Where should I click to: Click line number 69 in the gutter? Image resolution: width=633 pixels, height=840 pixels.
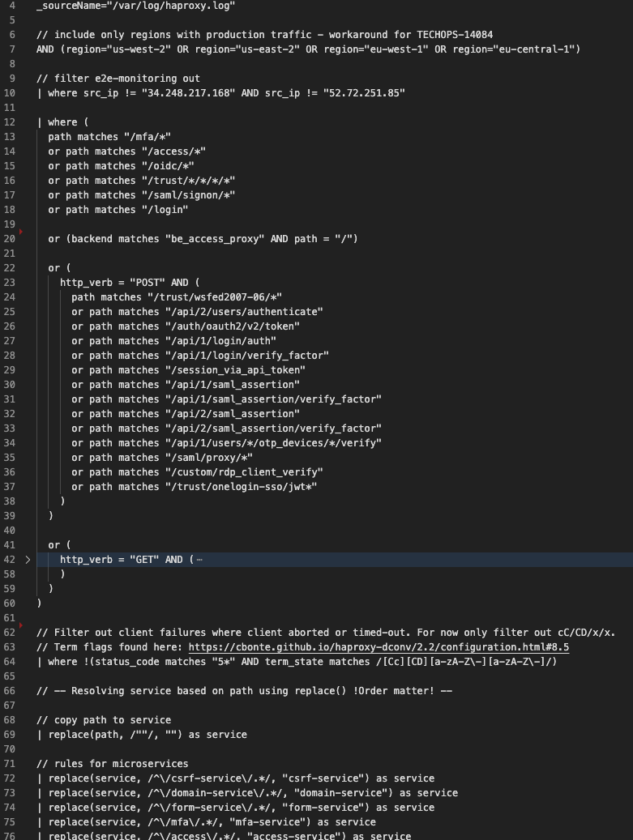10,735
